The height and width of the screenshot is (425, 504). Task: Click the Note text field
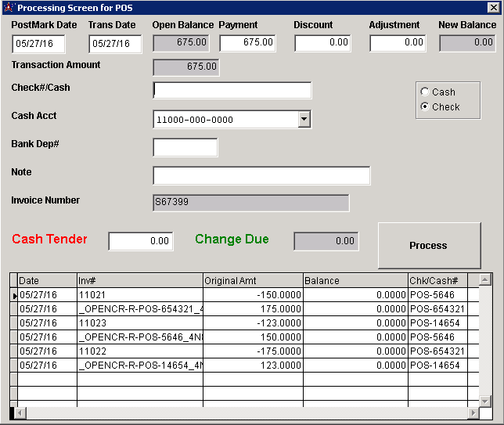(x=261, y=175)
